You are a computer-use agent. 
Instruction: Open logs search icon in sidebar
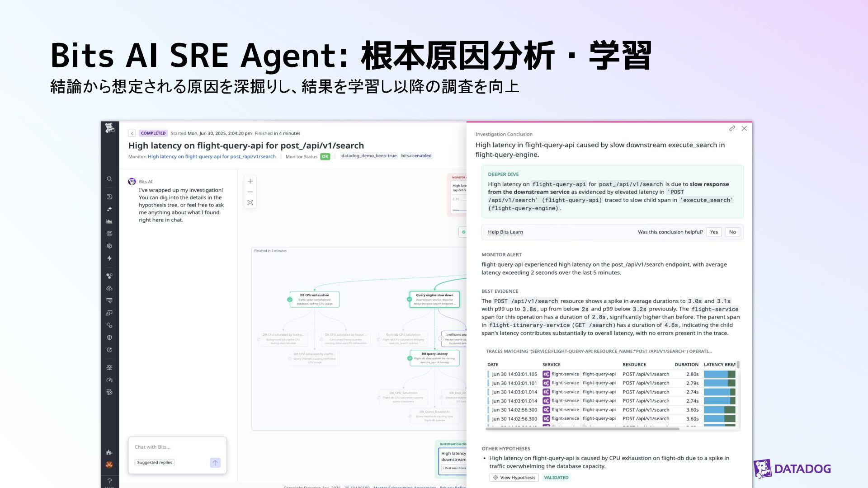click(109, 392)
